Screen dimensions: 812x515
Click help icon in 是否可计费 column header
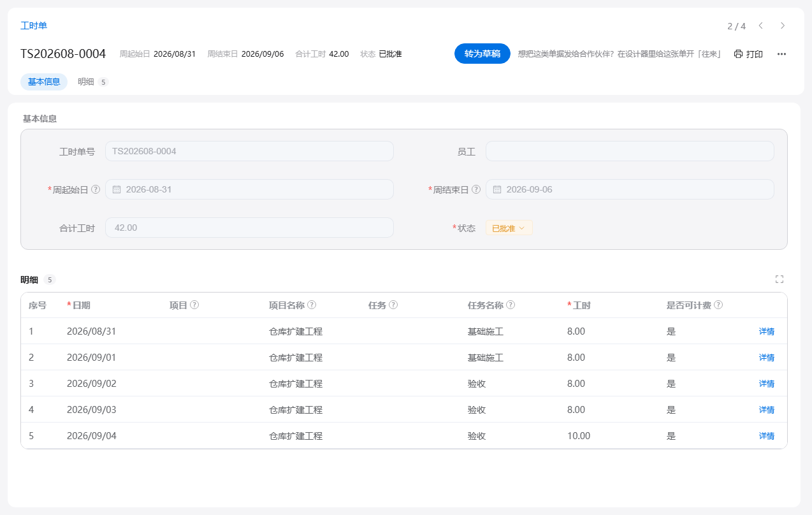point(718,305)
